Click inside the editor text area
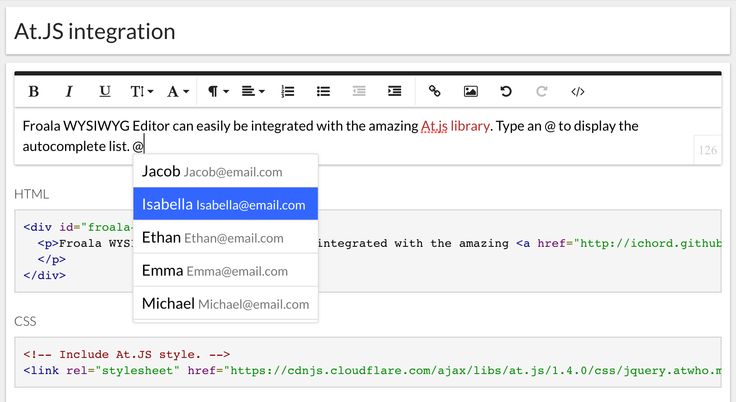736x402 pixels. pos(368,136)
